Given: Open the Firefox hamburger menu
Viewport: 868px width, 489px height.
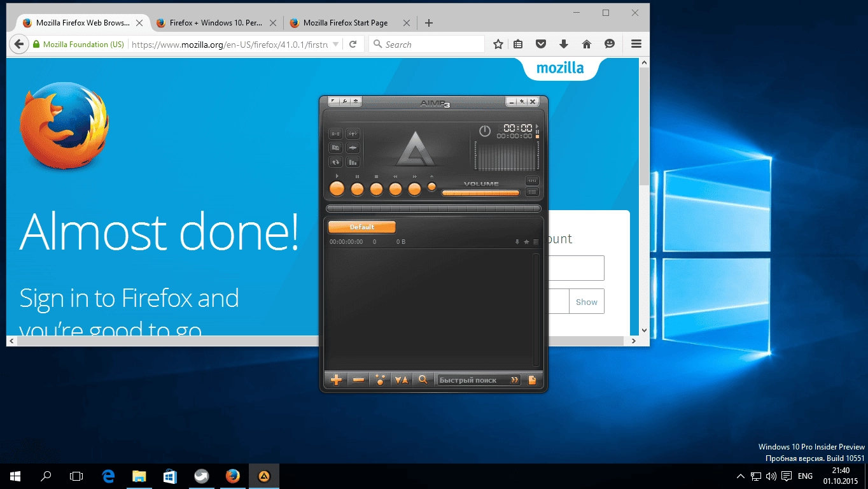Looking at the screenshot, I should click(636, 45).
